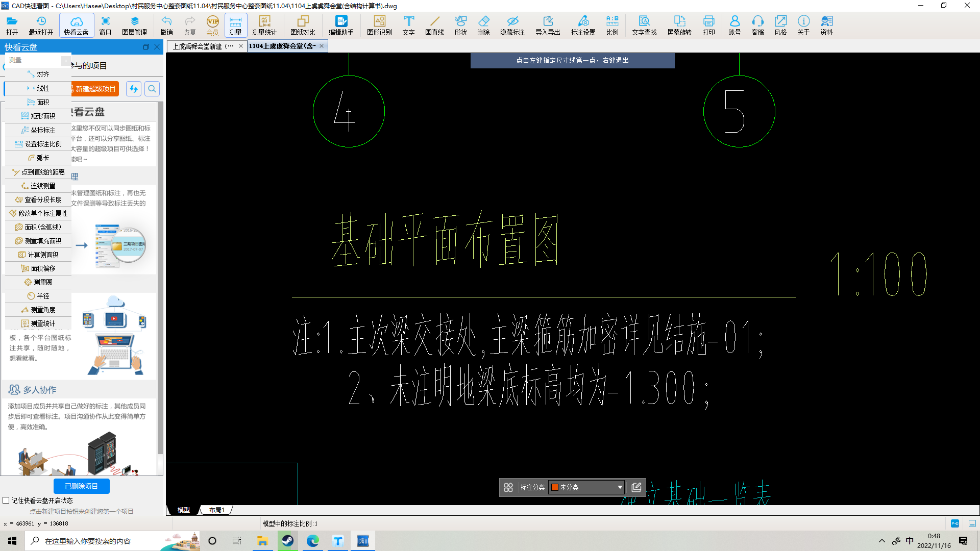Open 文字查找 text search
This screenshot has width=980, height=551.
click(644, 25)
